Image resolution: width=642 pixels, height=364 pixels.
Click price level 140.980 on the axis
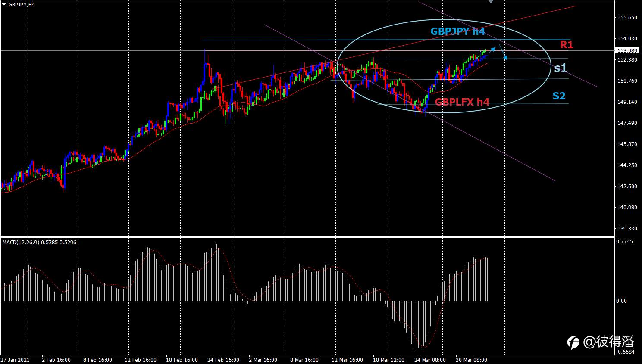click(x=627, y=208)
